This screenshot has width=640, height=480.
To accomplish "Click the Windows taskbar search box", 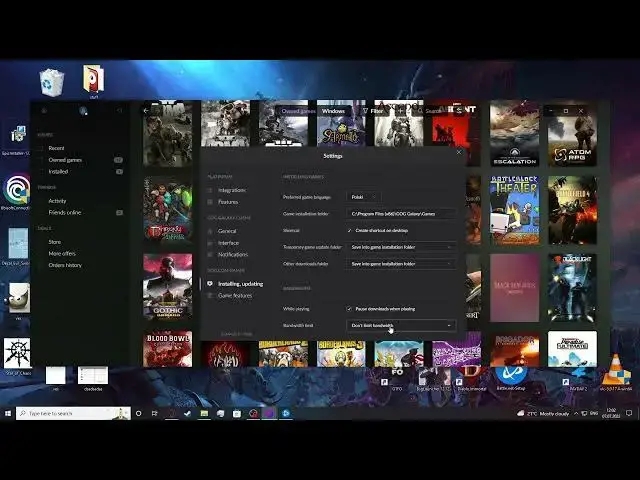I will click(73, 413).
